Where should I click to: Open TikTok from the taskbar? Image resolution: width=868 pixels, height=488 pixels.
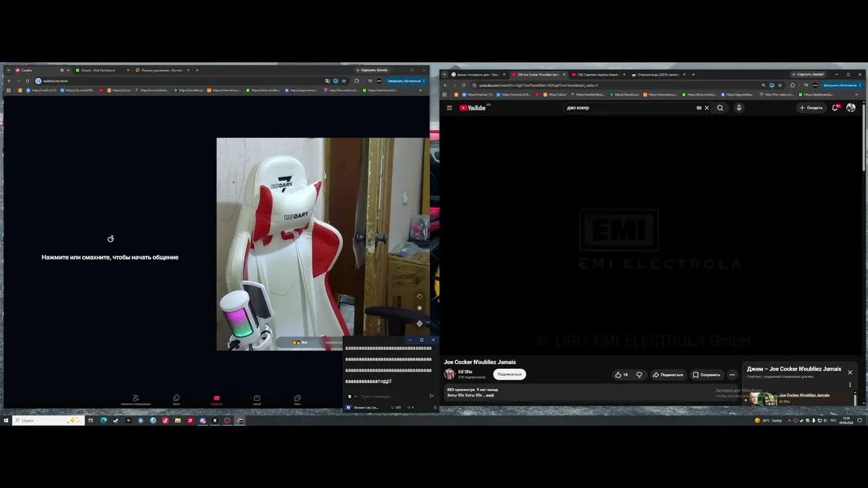165,420
